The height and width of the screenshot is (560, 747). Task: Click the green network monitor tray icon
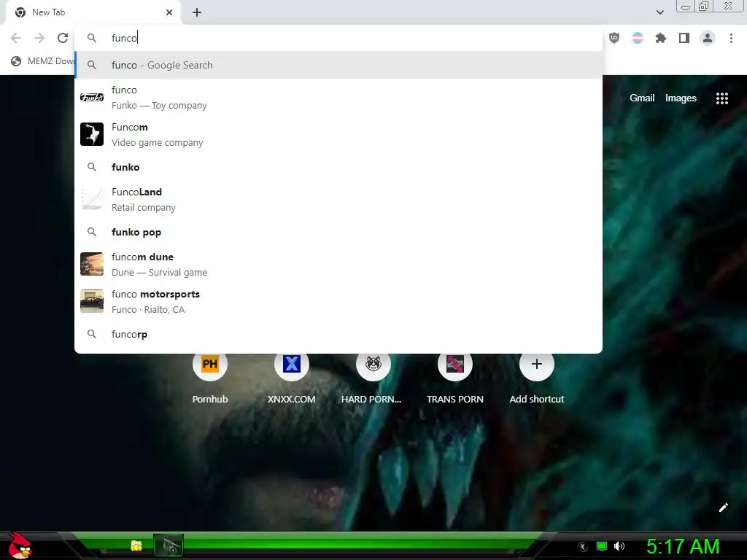tap(602, 546)
